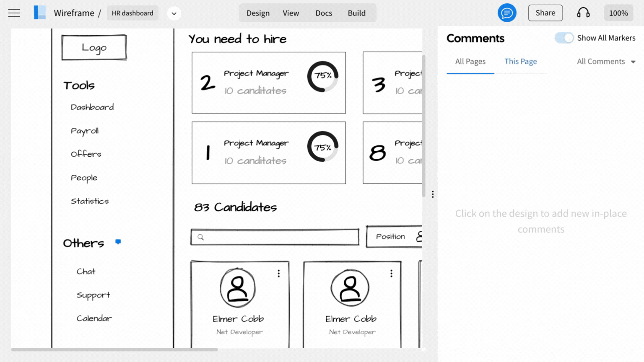This screenshot has width=644, height=362.
Task: Click the horizontal scrollbar under the canvas
Action: 114,349
